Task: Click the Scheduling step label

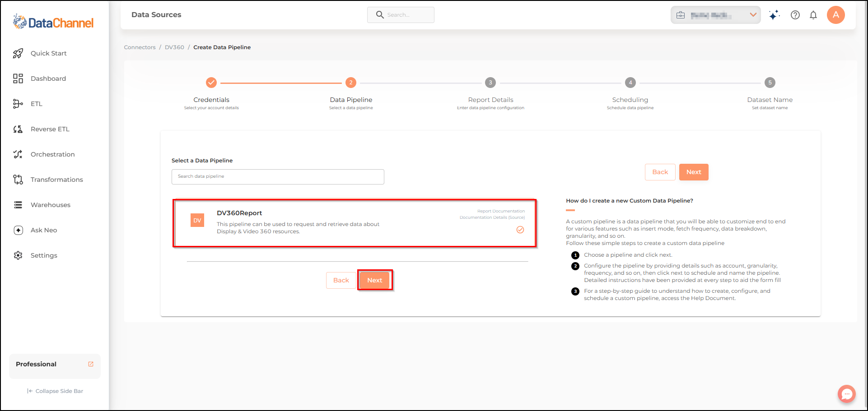Action: [x=630, y=100]
